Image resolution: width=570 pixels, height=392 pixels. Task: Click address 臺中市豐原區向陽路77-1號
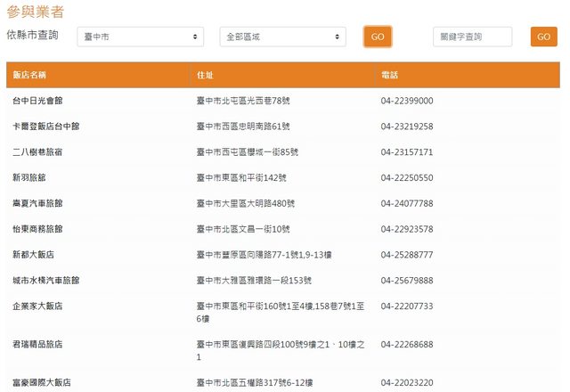[x=265, y=255]
